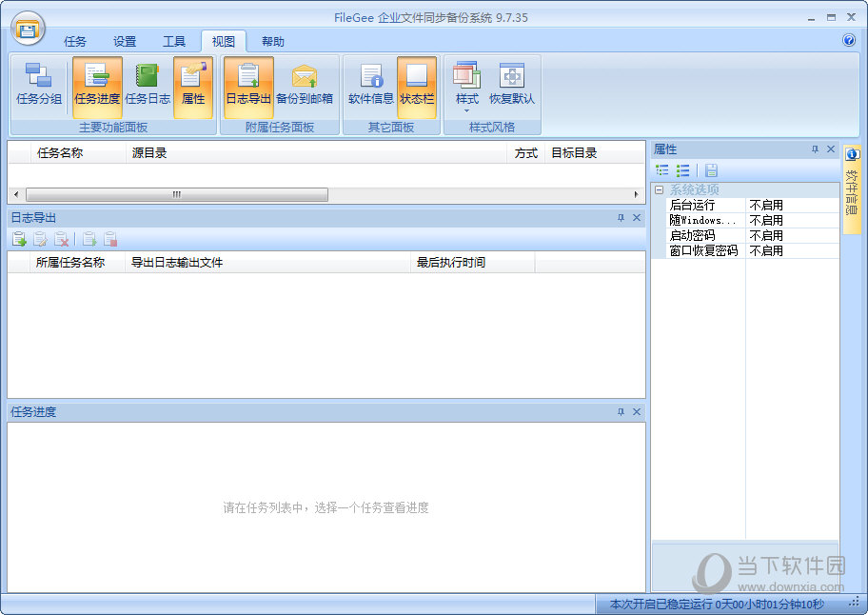Screen dimensions: 868x615
Task: Select the 视图 ribbon tab
Action: pos(224,42)
